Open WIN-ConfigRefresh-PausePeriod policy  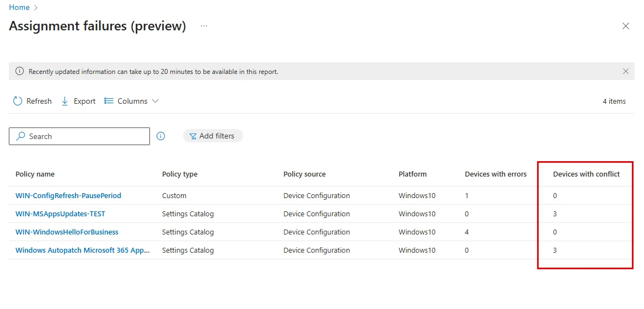point(68,195)
